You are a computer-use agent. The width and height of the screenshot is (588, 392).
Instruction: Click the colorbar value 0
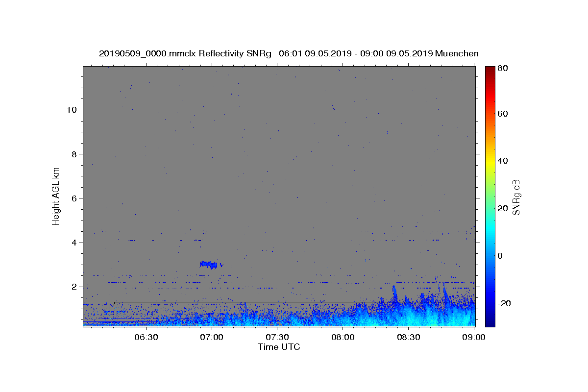pyautogui.click(x=501, y=256)
